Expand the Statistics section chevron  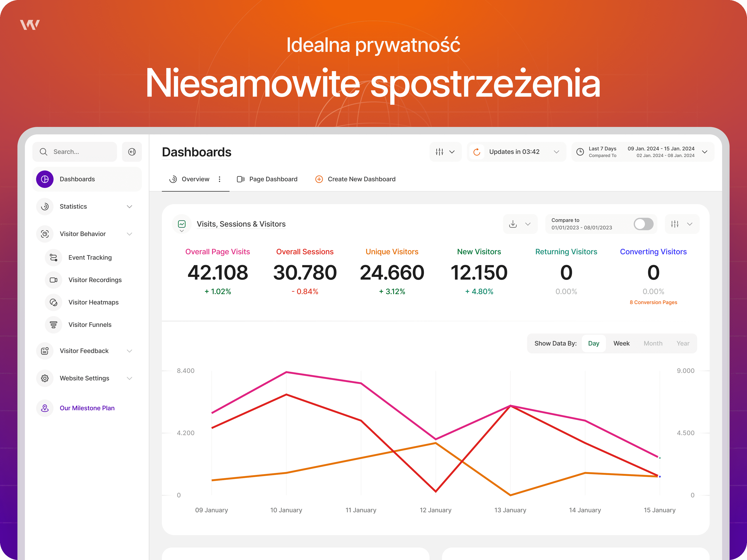pyautogui.click(x=129, y=206)
